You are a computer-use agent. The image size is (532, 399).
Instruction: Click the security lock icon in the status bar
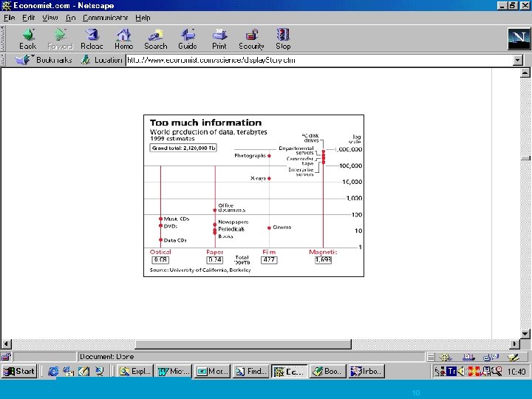(6, 357)
